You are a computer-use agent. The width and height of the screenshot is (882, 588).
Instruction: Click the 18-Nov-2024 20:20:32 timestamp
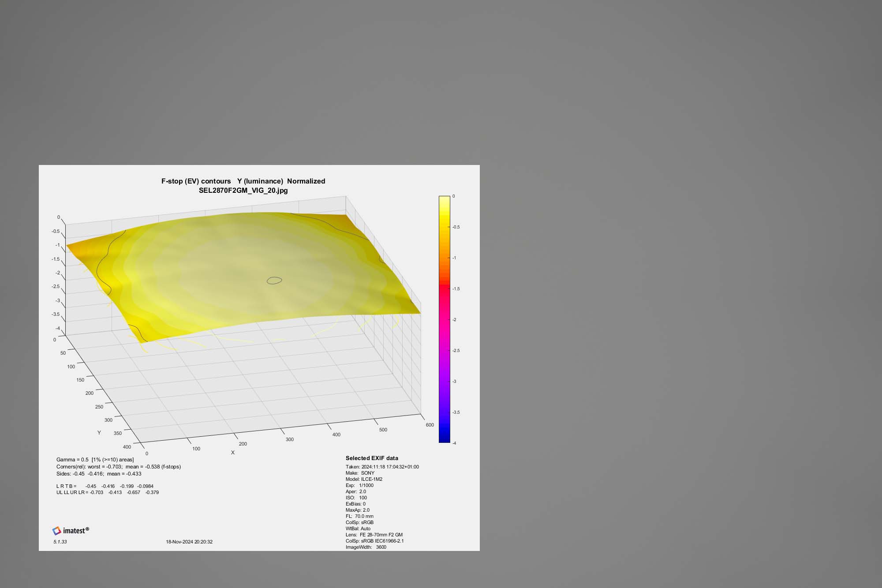pyautogui.click(x=189, y=542)
